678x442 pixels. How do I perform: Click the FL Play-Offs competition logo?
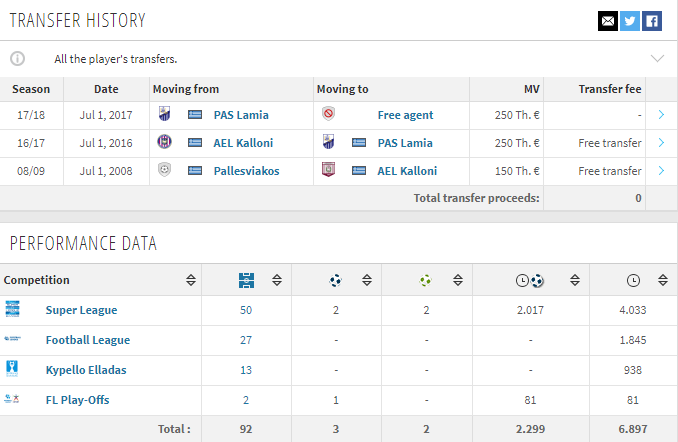[12, 399]
